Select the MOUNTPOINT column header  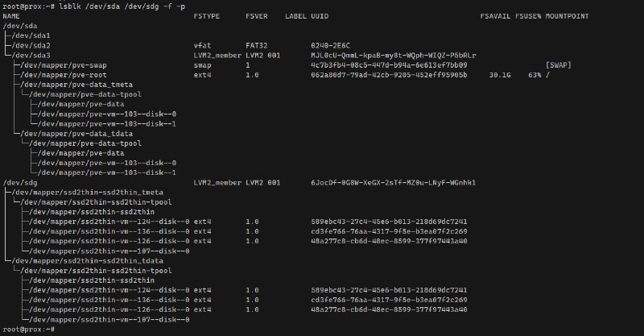click(567, 16)
